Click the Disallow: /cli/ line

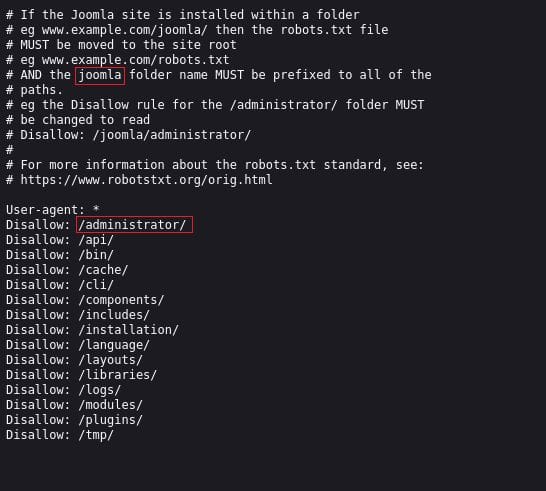[60, 285]
